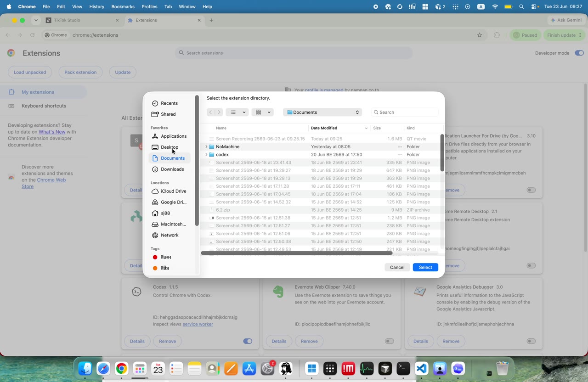The image size is (588, 382).
Task: Click the back navigation arrow in dialog
Action: point(210,112)
